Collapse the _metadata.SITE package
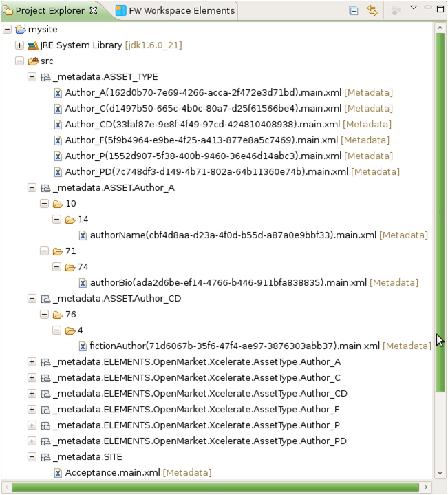The height and width of the screenshot is (495, 448). (x=32, y=457)
